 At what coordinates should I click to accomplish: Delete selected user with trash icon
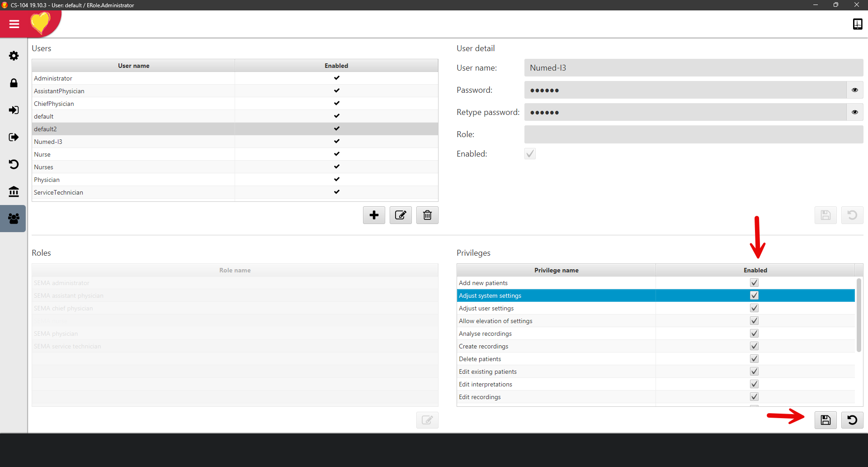point(427,215)
